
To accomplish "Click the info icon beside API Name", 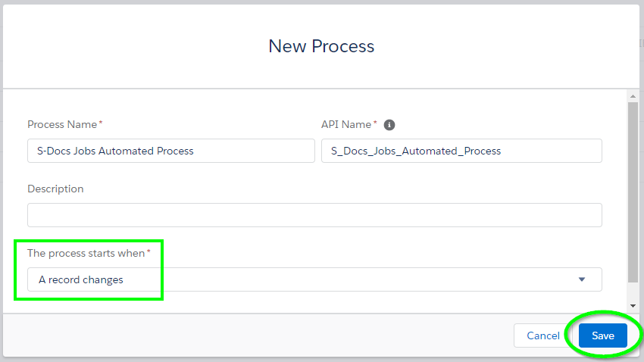I will pyautogui.click(x=389, y=125).
